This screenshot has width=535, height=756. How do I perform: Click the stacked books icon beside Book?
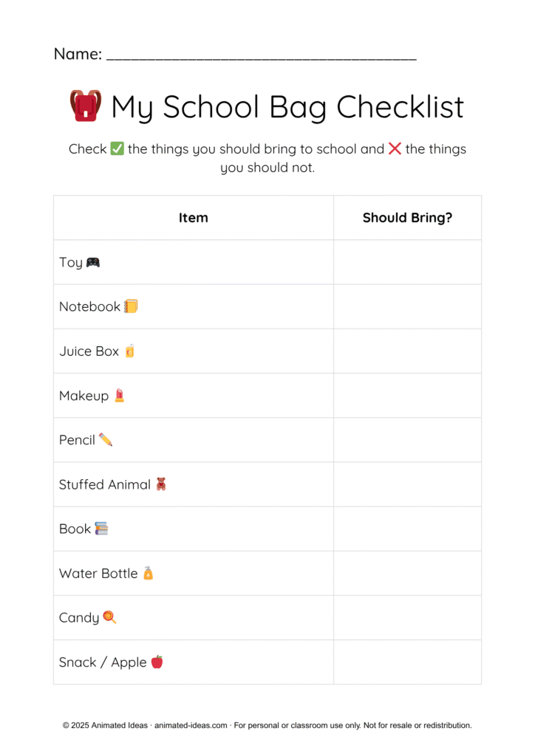coord(101,529)
